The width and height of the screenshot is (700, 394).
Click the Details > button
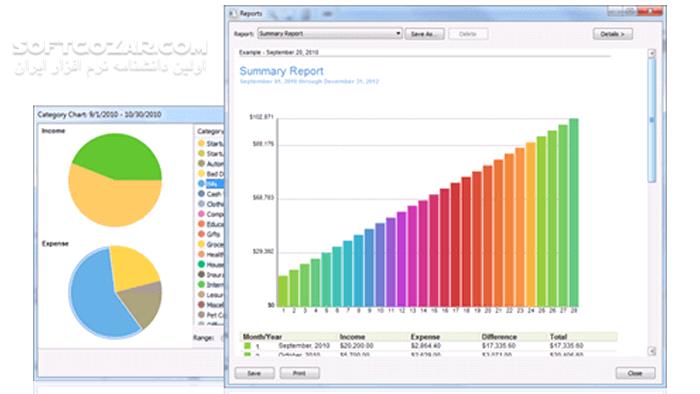pyautogui.click(x=612, y=34)
